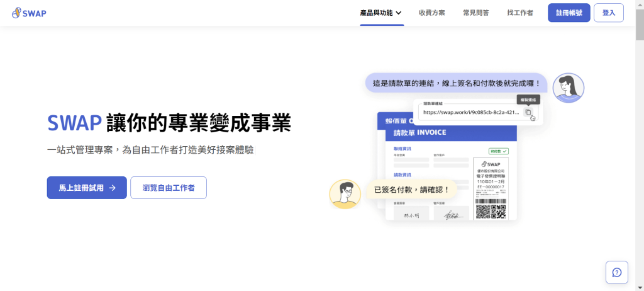Click the headline SWAP 讓你的專業變成事業

pyautogui.click(x=169, y=123)
